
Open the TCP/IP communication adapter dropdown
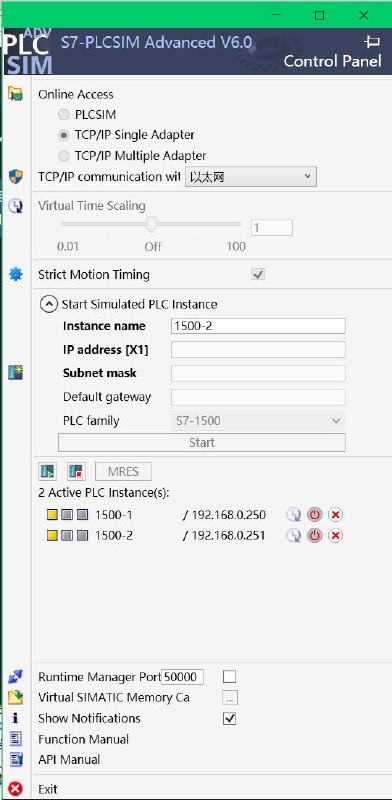tap(251, 177)
